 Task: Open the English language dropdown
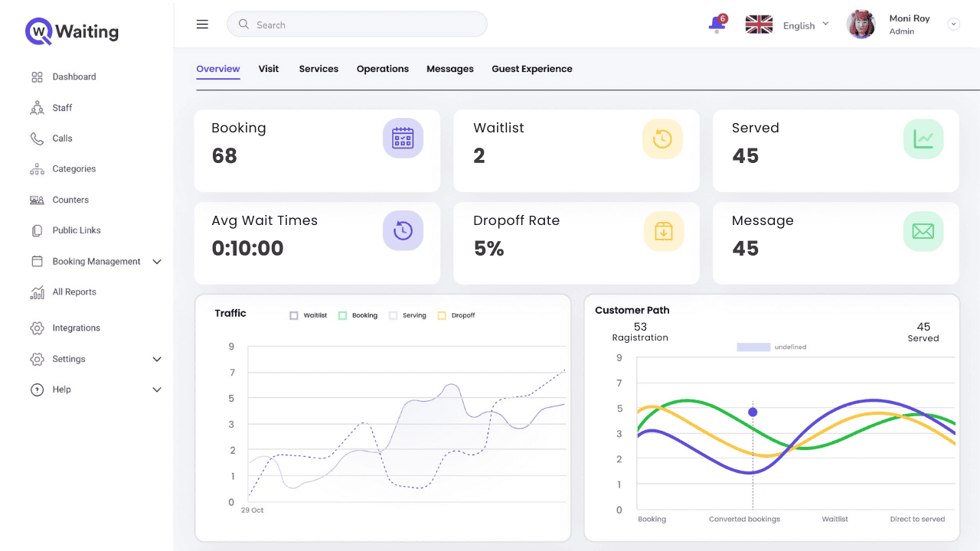804,24
